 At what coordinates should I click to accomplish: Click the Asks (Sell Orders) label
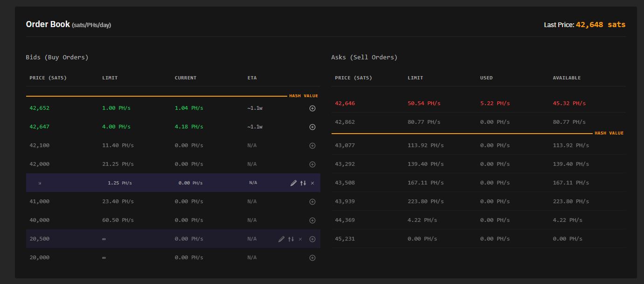point(364,57)
